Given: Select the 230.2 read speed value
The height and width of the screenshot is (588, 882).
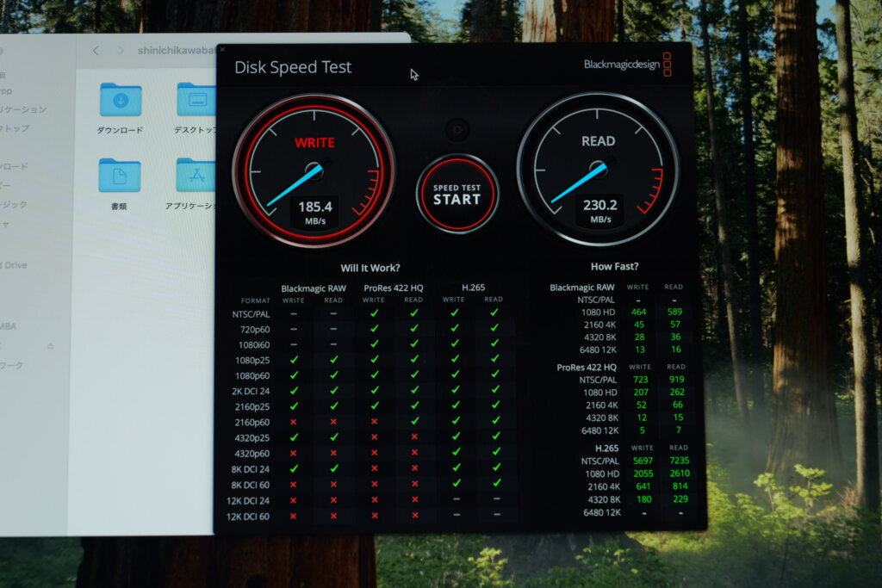Looking at the screenshot, I should coord(600,205).
